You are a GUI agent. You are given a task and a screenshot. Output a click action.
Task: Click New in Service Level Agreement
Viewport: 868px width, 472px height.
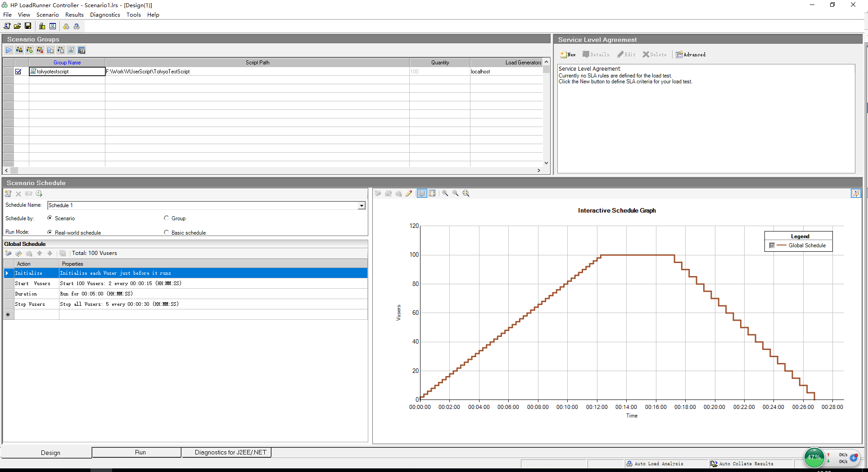click(568, 54)
